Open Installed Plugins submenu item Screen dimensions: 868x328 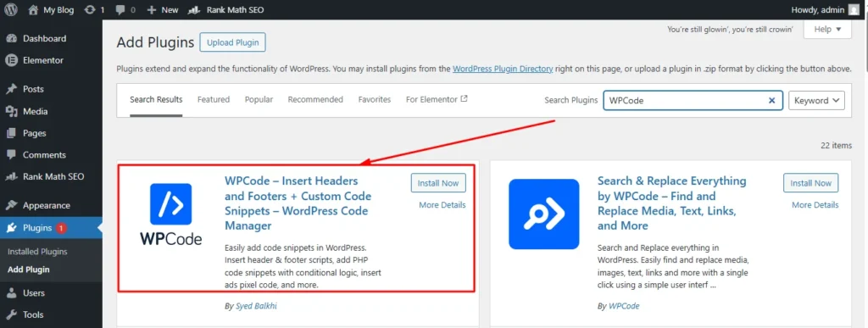tap(37, 252)
